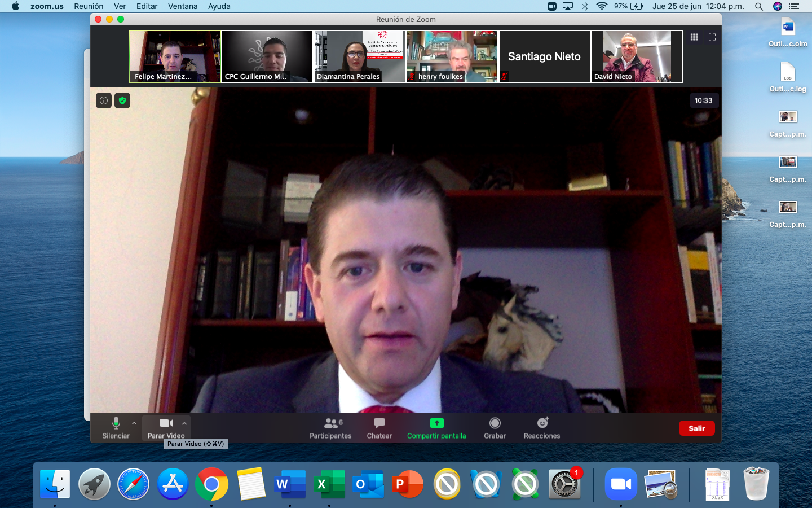812x508 pixels.
Task: Expand audio options arrow beside Silenciar
Action: point(134,423)
